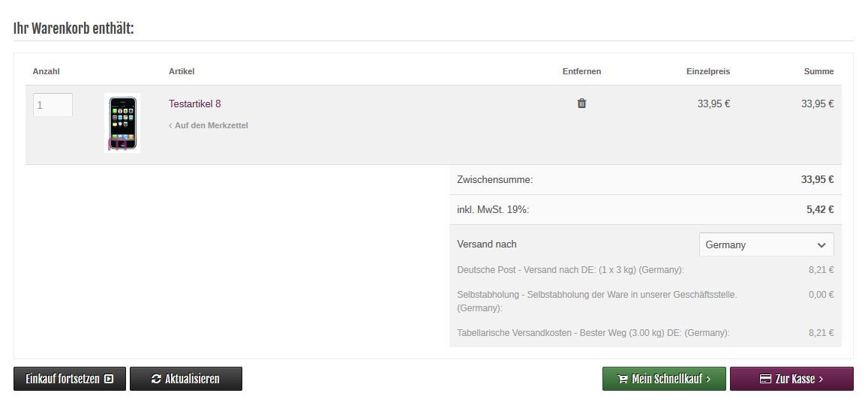Click the Zwischensumme amount 33,95 €

[817, 180]
